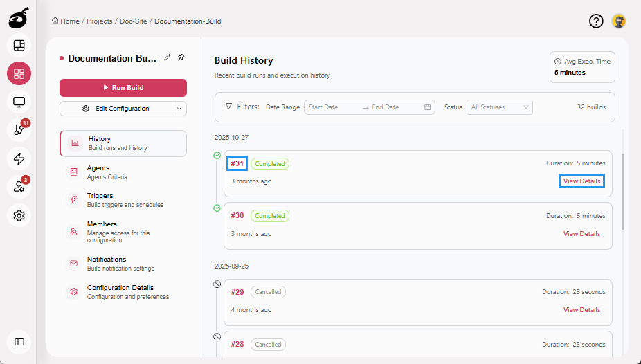Open the All Statuses dropdown
Screen dimensions: 641x364
coord(500,107)
